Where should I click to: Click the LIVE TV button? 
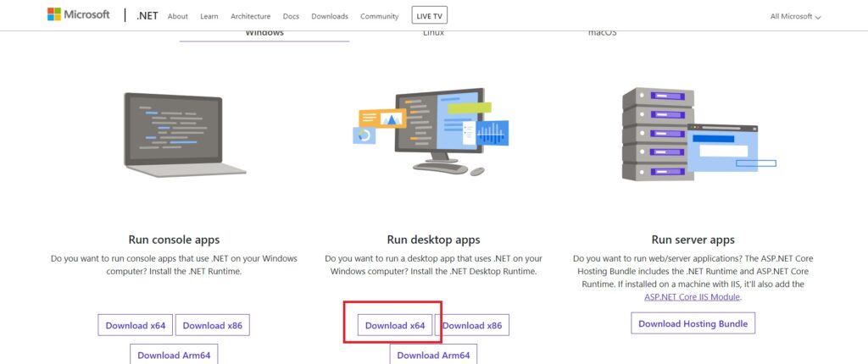[430, 16]
